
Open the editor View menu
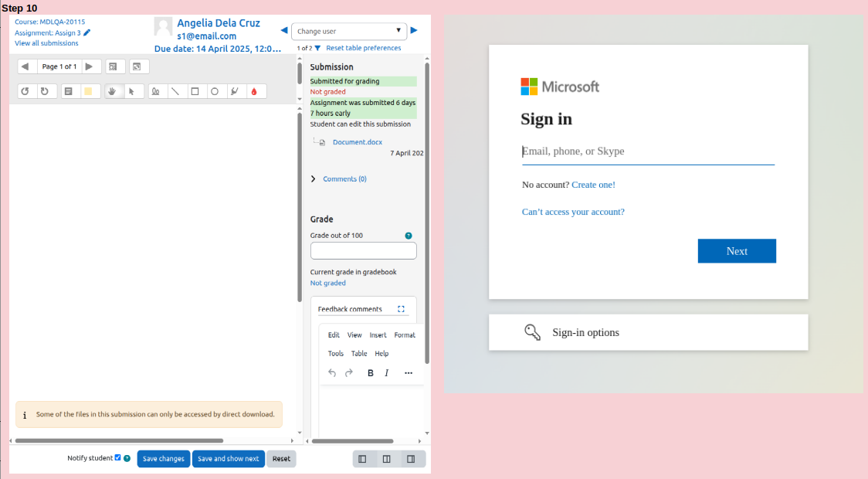[x=354, y=335]
